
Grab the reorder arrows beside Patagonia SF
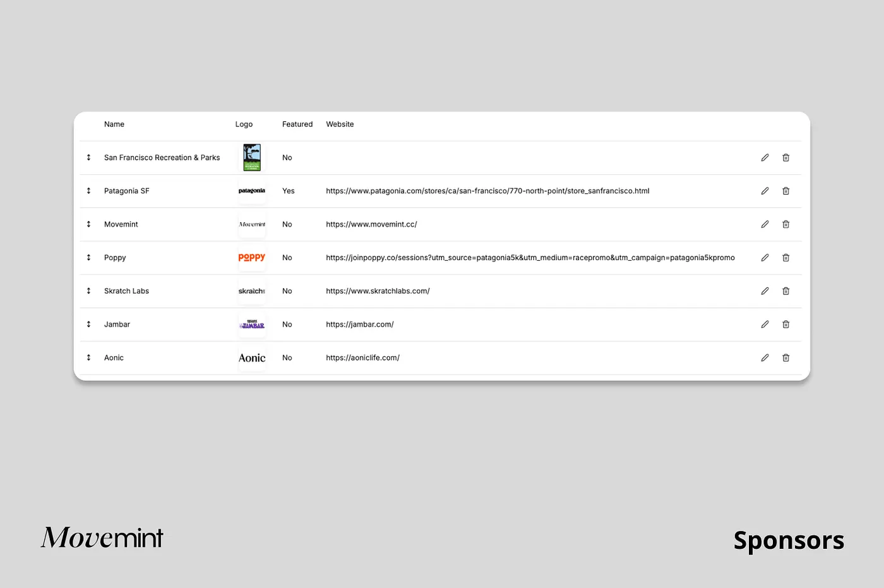coord(88,191)
